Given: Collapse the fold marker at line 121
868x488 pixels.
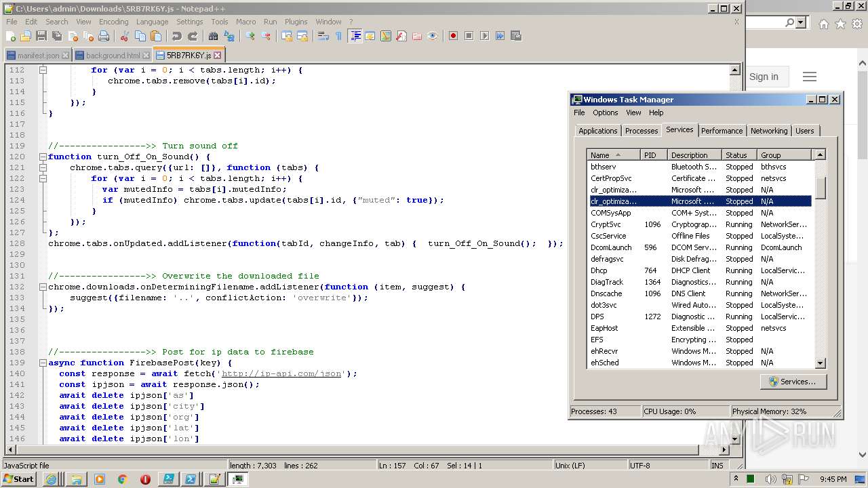Looking at the screenshot, I should click(42, 167).
